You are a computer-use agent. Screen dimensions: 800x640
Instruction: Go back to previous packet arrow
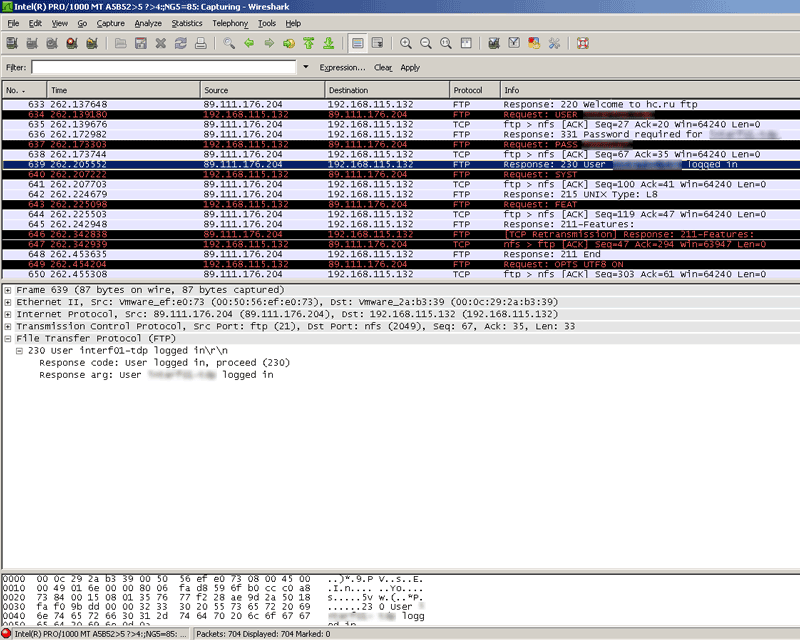248,44
